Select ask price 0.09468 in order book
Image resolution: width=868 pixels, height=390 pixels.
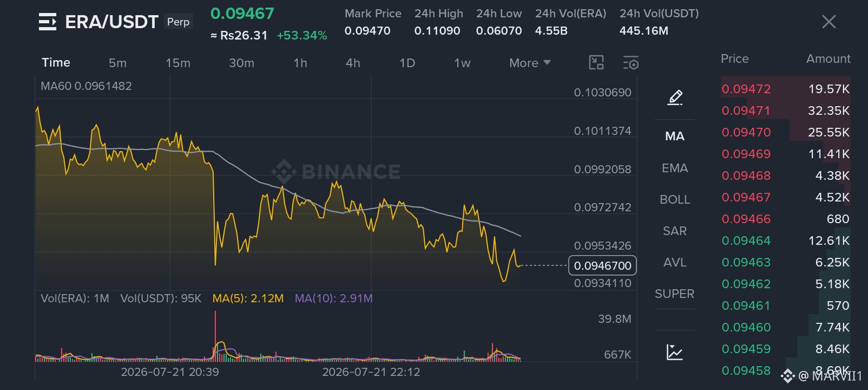746,175
